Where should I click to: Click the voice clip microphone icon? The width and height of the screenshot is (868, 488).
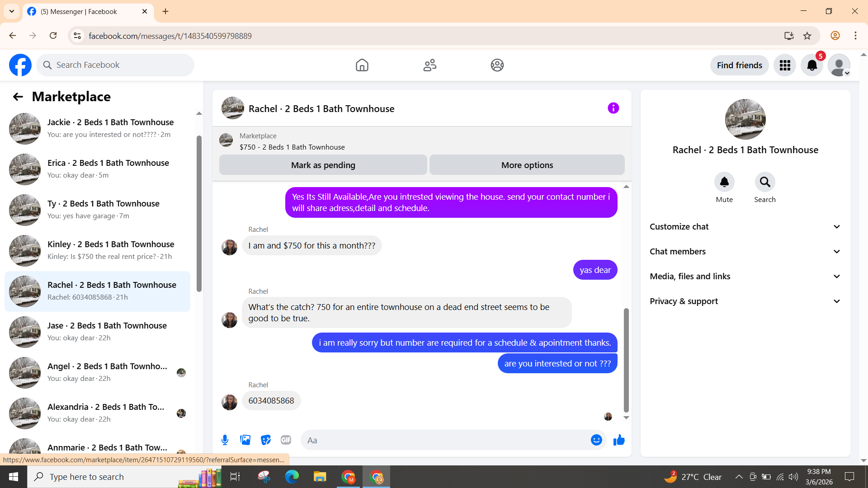tap(225, 440)
